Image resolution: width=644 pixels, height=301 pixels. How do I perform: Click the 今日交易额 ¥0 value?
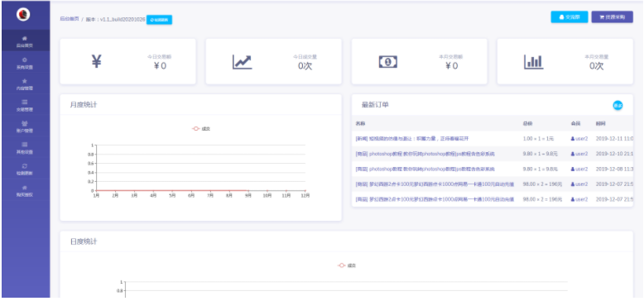pos(161,65)
